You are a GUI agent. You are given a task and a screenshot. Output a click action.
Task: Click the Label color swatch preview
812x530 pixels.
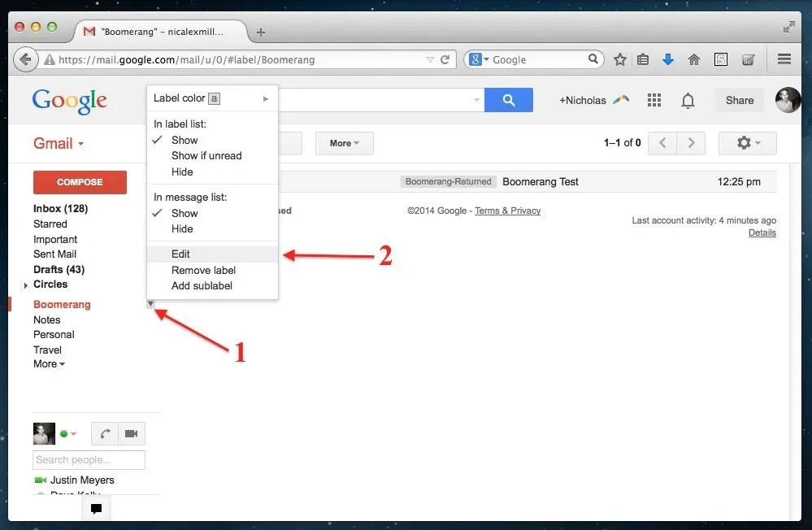214,98
